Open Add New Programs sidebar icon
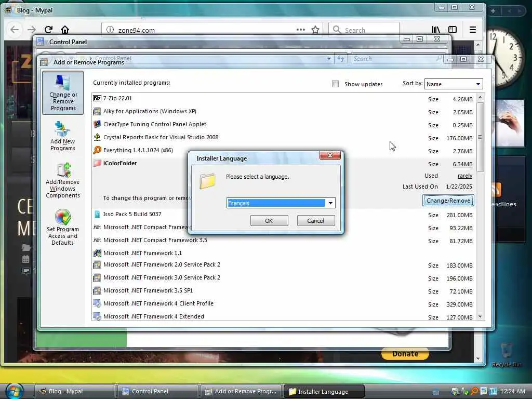The height and width of the screenshot is (399, 532). pyautogui.click(x=62, y=136)
